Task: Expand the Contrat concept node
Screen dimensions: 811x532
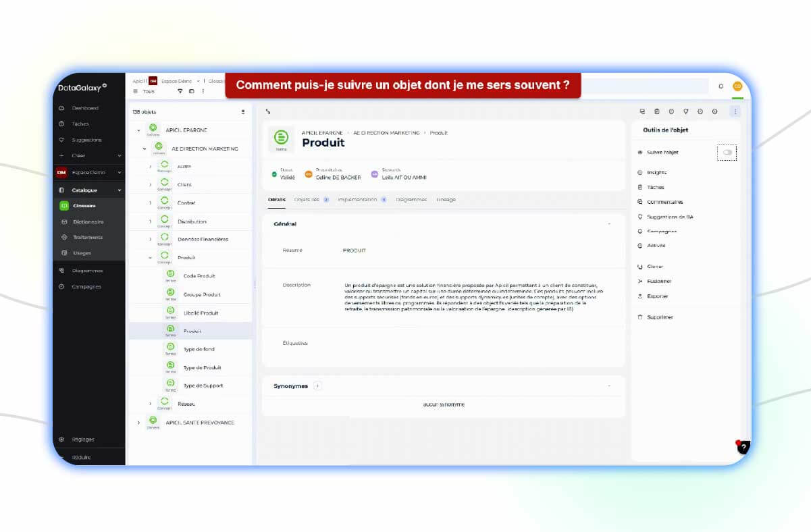Action: tap(151, 203)
